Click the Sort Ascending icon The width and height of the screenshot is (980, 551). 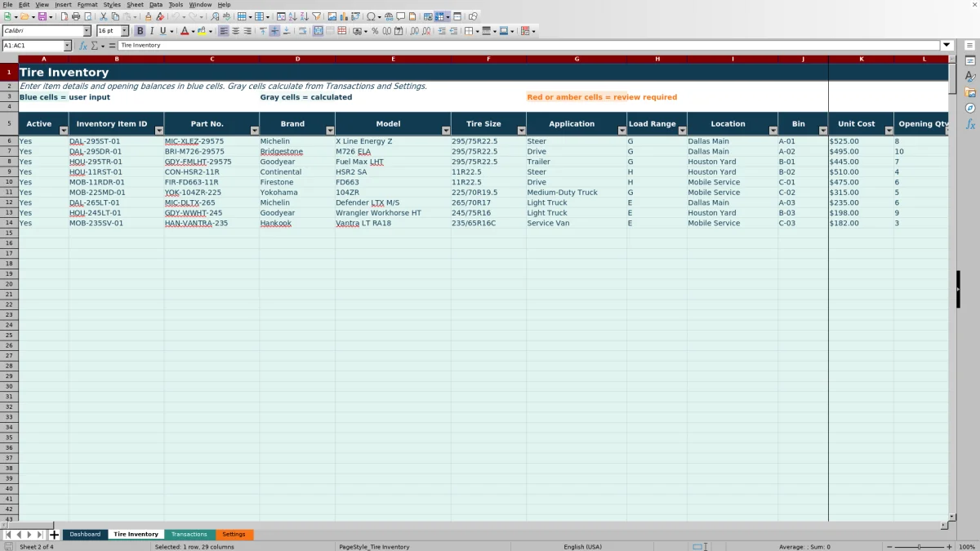[x=292, y=16]
